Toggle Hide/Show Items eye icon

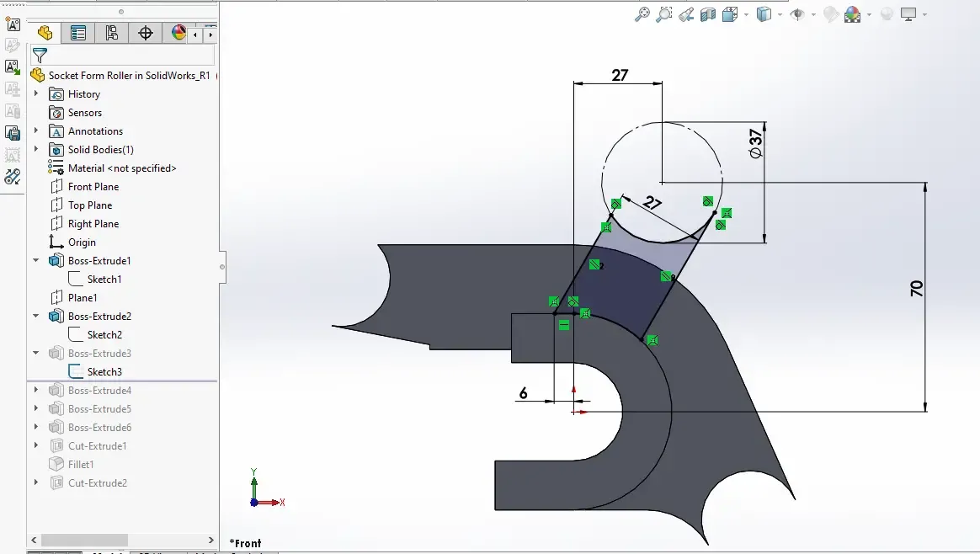pyautogui.click(x=796, y=13)
